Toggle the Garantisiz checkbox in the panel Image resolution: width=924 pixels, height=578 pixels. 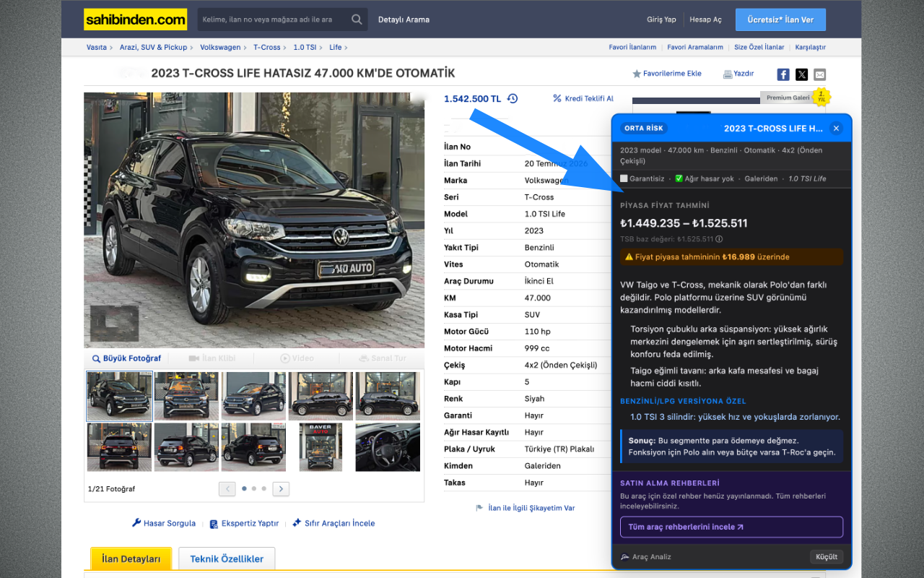[624, 178]
